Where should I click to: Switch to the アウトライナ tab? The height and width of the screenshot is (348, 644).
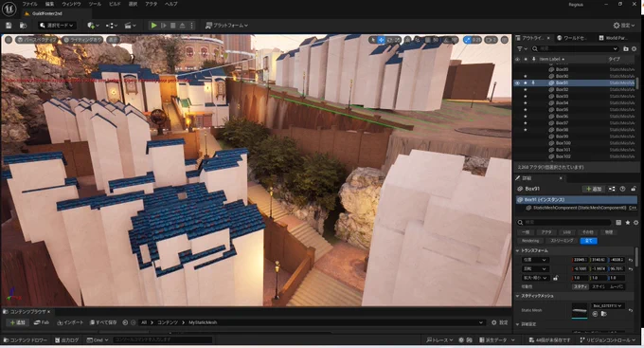pos(532,38)
